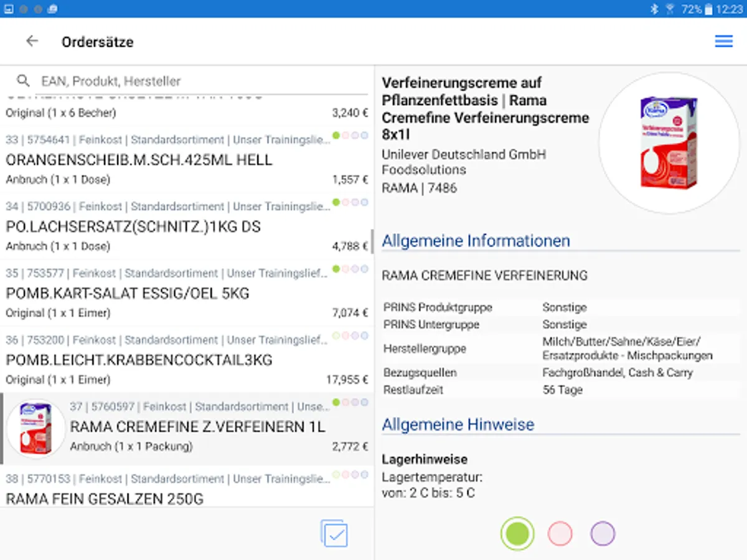Viewport: 747px width, 560px height.
Task: Select PO.LACHSERSATZ(SCHNITZ.)1KG DS item
Action: coord(187,226)
